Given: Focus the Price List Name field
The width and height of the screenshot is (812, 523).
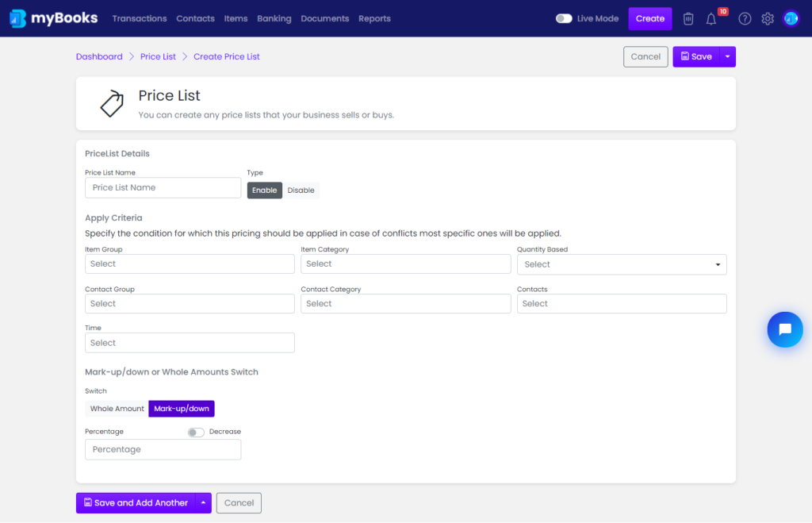Looking at the screenshot, I should pos(163,187).
